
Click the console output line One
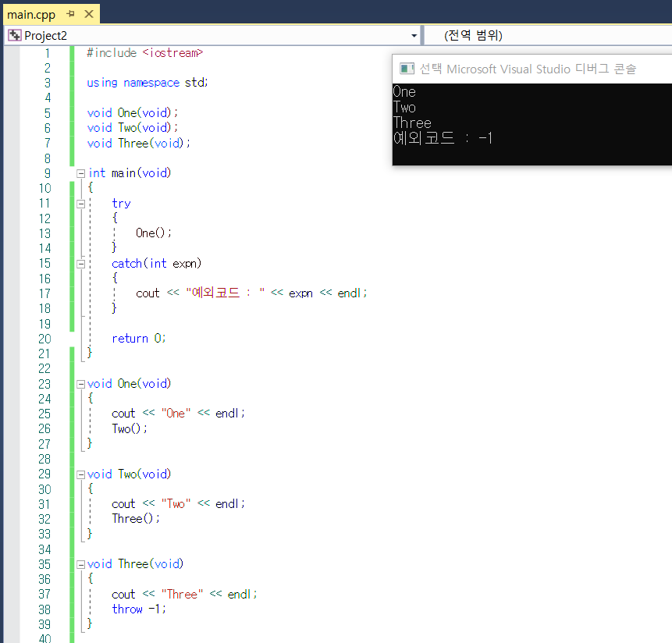tap(404, 91)
